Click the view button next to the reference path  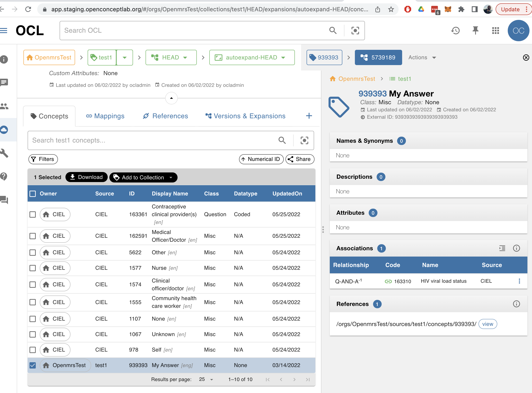[488, 324]
